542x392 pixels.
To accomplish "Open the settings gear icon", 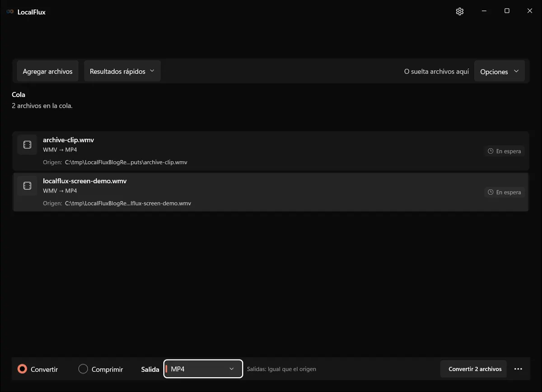I will click(460, 11).
